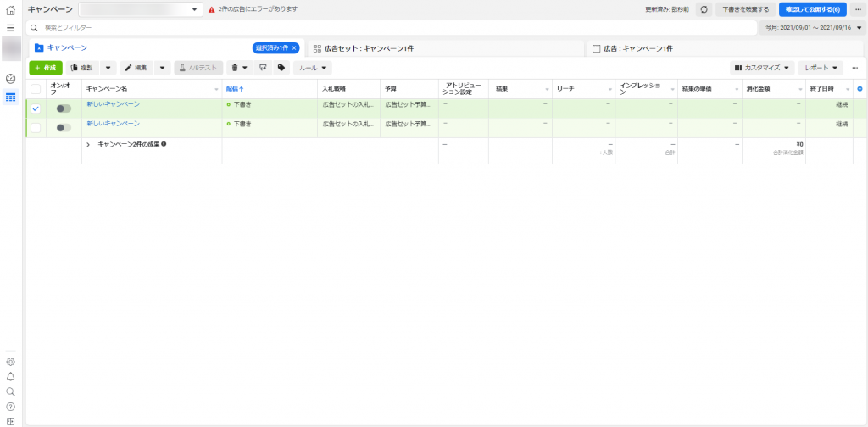Open キャンペーン名 column header dropdown arrow
The width and height of the screenshot is (868, 427).
pos(216,89)
